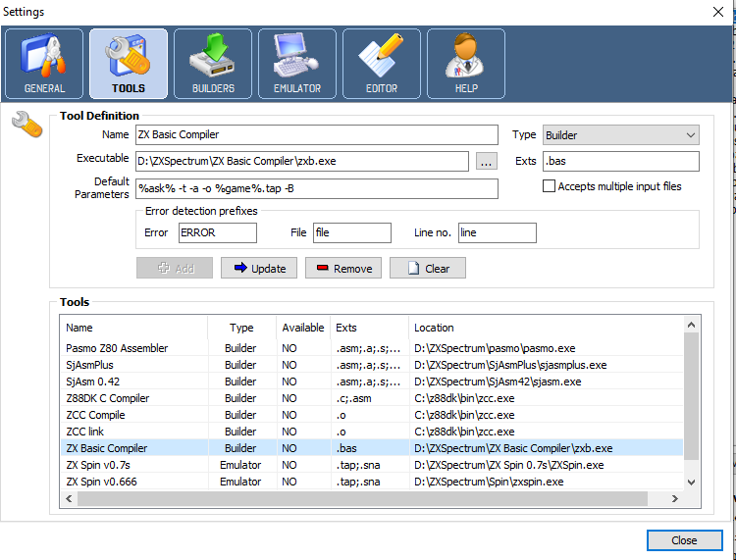Click the Default Parameters input field
The height and width of the screenshot is (560, 736).
click(x=317, y=189)
